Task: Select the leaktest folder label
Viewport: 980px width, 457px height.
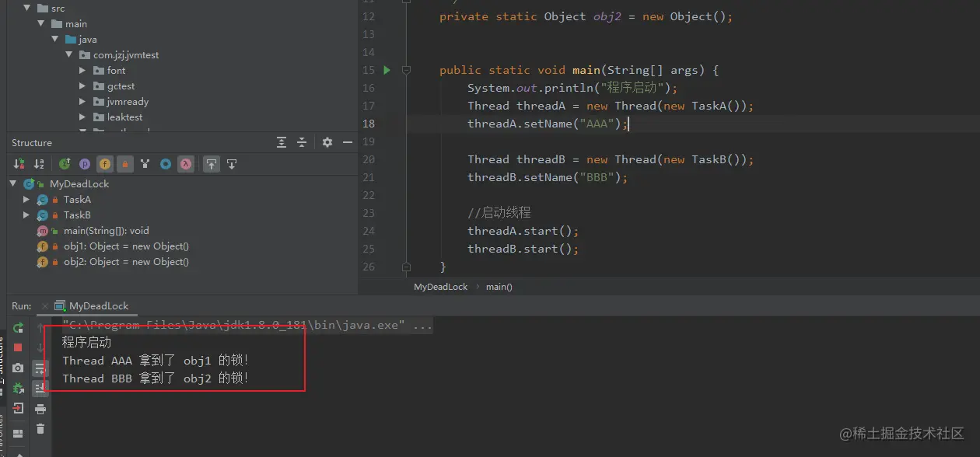Action: point(125,117)
